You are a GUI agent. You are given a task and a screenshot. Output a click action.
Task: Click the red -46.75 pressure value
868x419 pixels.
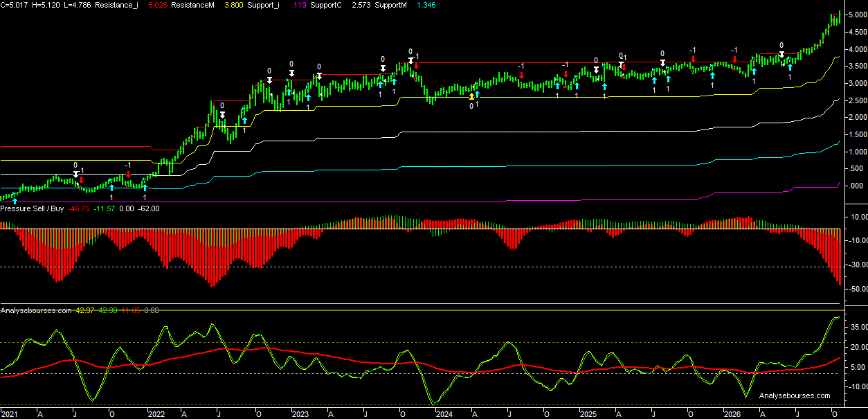[x=79, y=208]
